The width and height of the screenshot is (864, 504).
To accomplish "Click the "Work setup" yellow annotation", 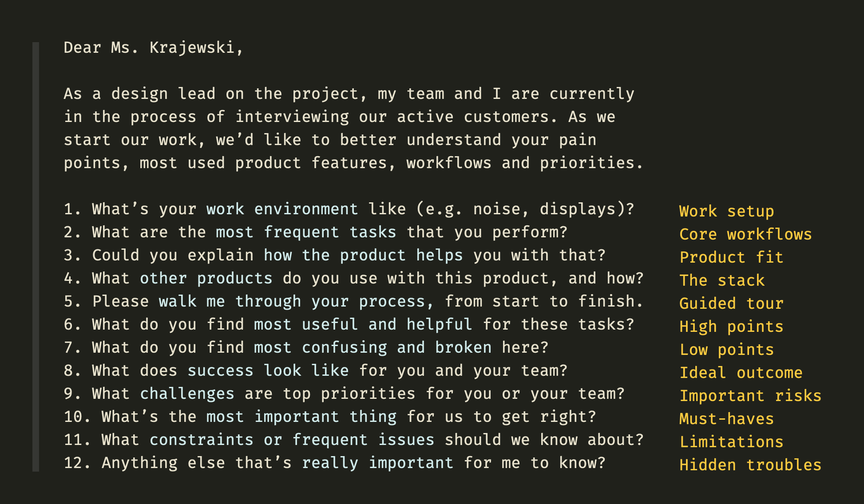I will coord(726,212).
